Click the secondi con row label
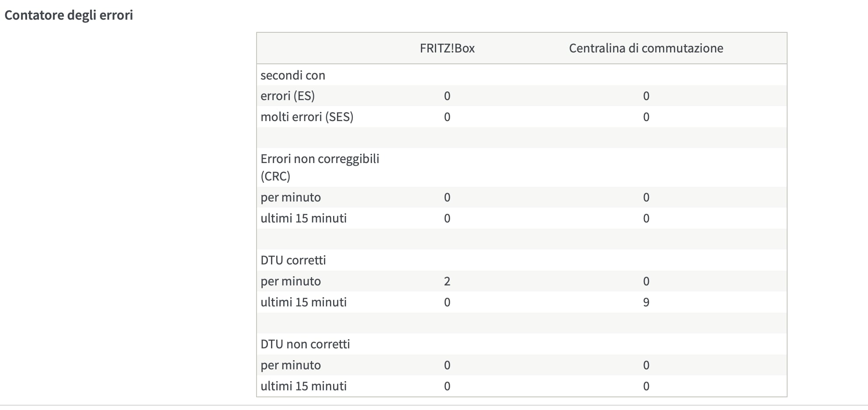The image size is (868, 410). click(293, 75)
